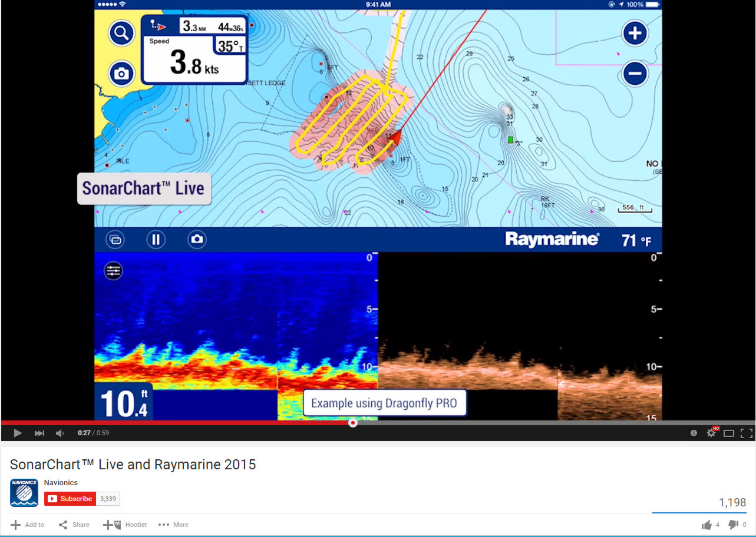Click the red boat position arrow on the chart
The image size is (756, 537).
click(x=394, y=138)
